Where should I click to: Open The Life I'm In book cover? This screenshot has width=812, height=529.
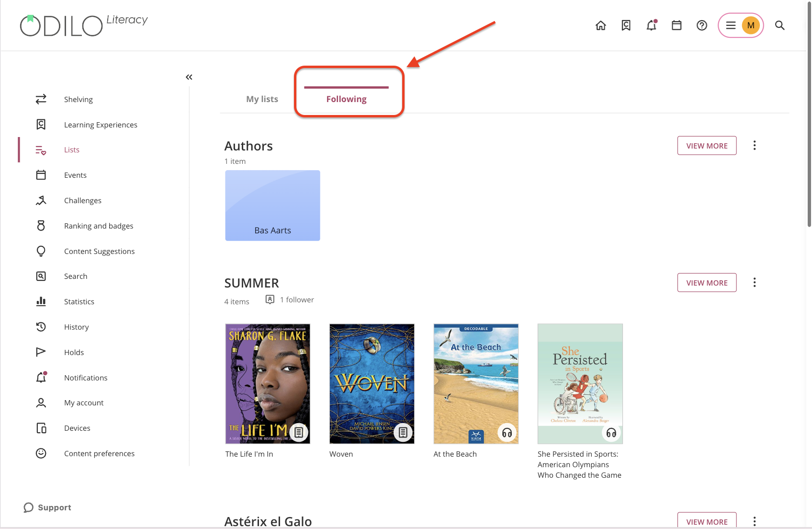(268, 384)
